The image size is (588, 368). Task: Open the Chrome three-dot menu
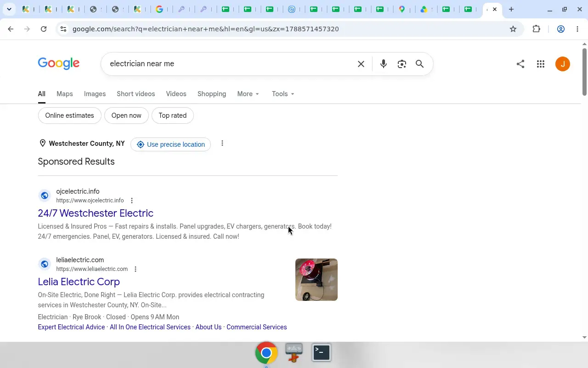[577, 29]
